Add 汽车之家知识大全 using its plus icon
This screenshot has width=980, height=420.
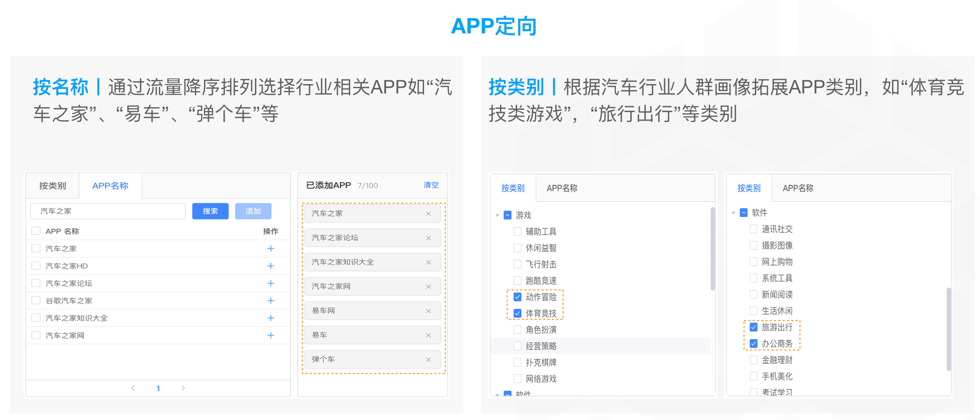pos(271,317)
